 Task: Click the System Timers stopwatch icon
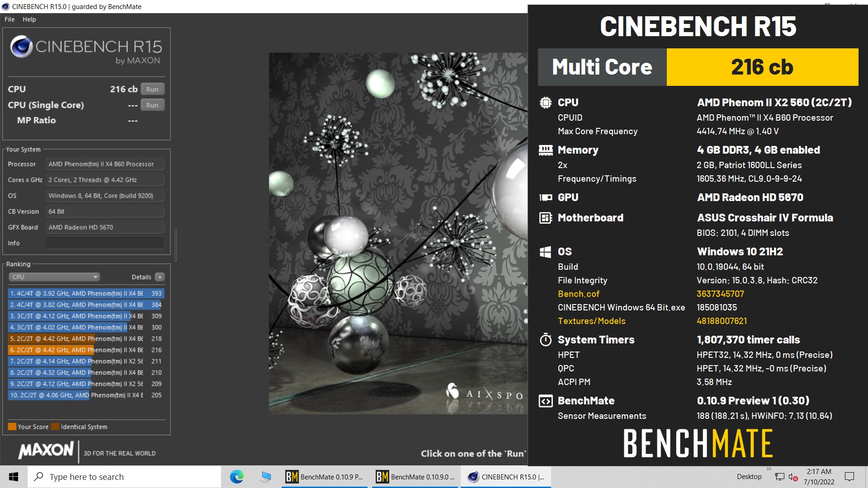tap(546, 339)
